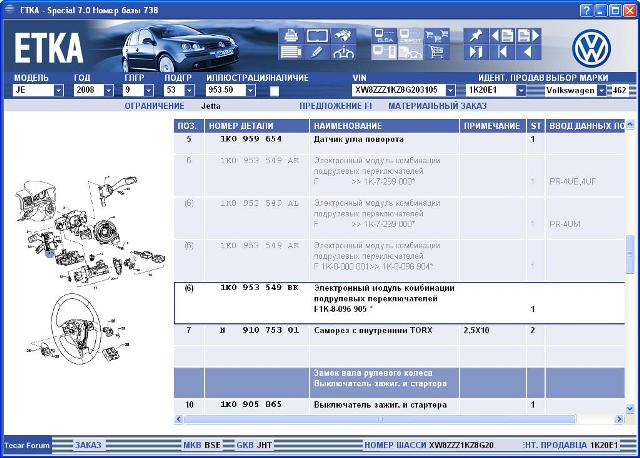Screen dimensions: 640x458
Task: Click the parts list scroll up arrow
Action: pos(630,125)
